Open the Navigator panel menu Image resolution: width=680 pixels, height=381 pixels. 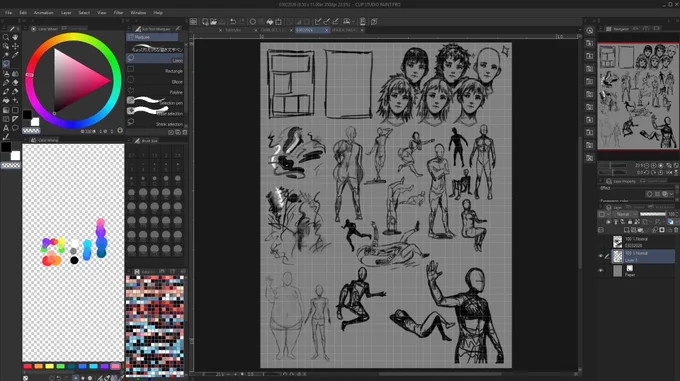[x=601, y=29]
